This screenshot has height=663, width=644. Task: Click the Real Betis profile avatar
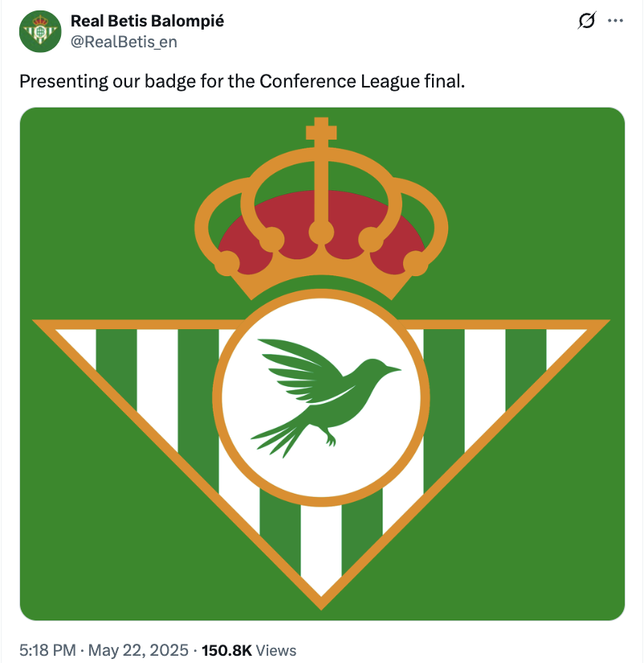click(41, 31)
